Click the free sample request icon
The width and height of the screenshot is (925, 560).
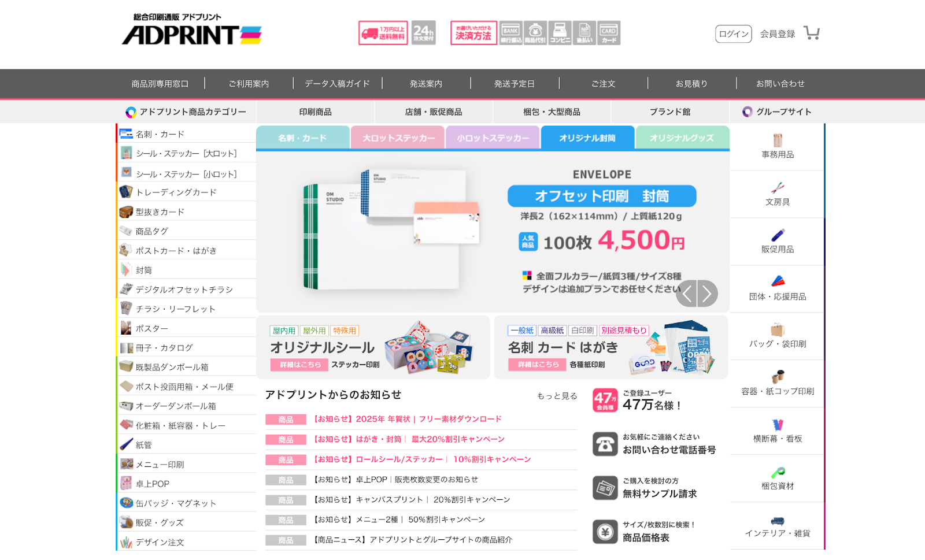[x=605, y=488]
